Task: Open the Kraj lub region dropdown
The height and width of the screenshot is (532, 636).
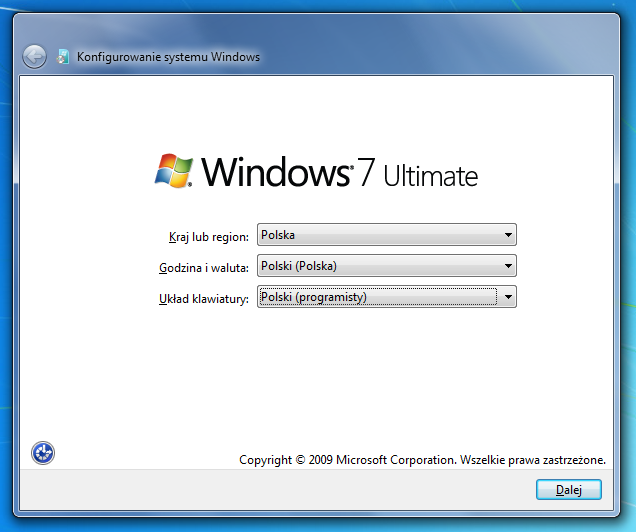Action: click(387, 235)
